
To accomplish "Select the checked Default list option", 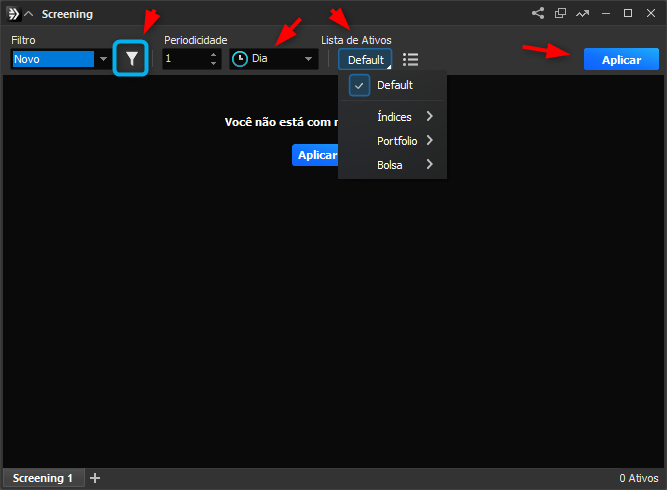I will tap(394, 85).
